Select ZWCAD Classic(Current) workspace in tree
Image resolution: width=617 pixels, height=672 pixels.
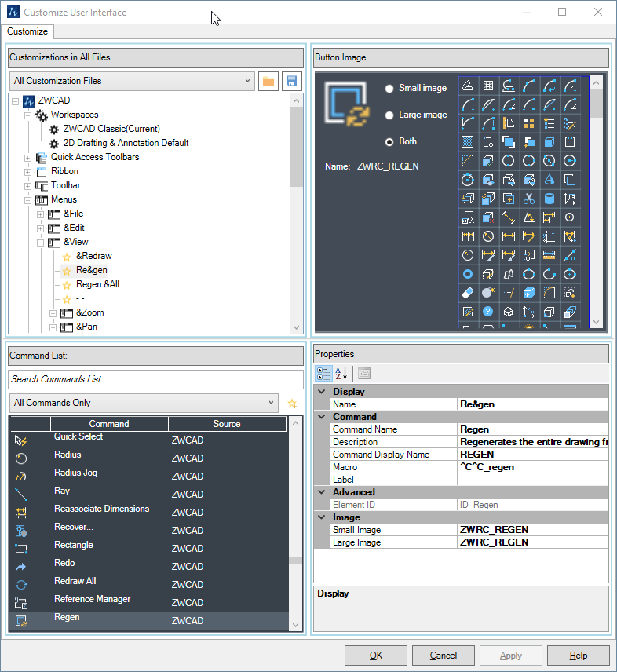[111, 129]
